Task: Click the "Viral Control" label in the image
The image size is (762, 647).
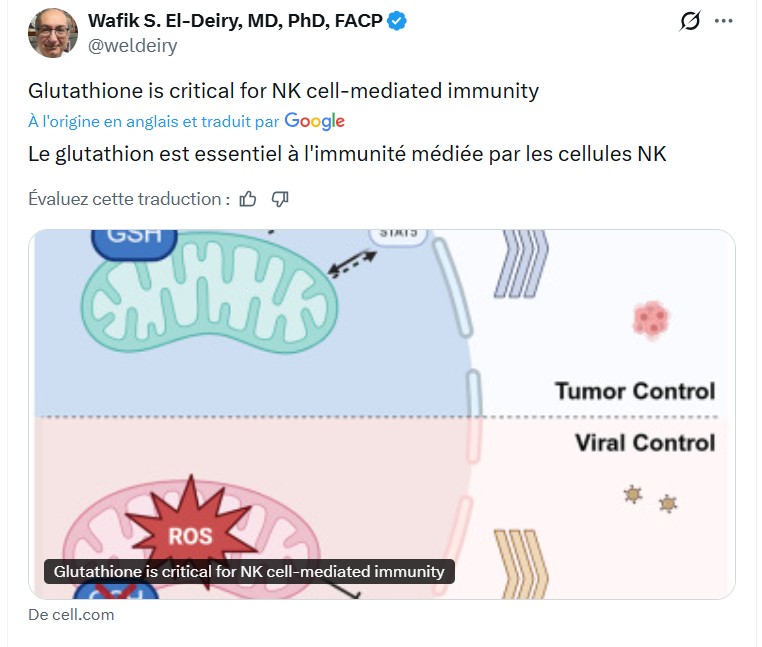Action: (645, 442)
